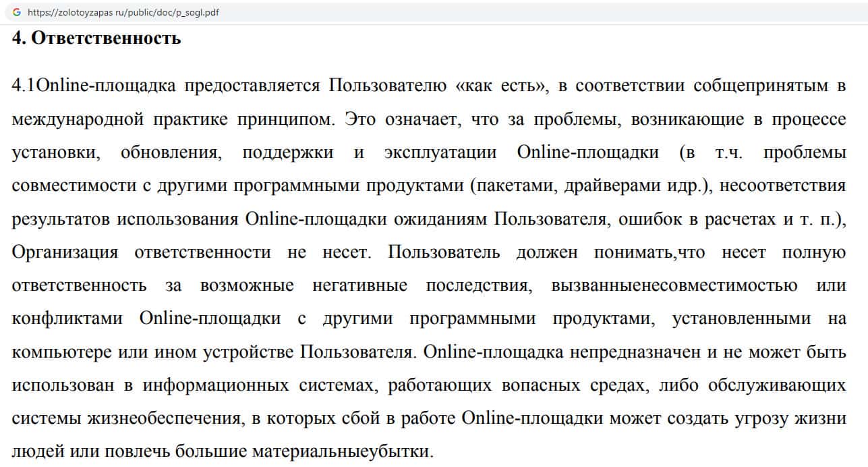Click the zolotoyzapas URL address text
This screenshot has height=467, width=868.
[x=123, y=12]
